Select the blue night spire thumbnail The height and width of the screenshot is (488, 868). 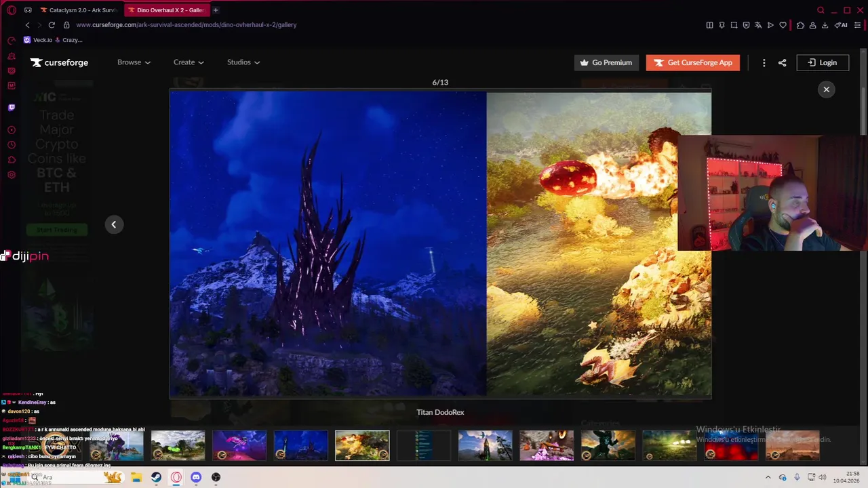click(x=300, y=445)
